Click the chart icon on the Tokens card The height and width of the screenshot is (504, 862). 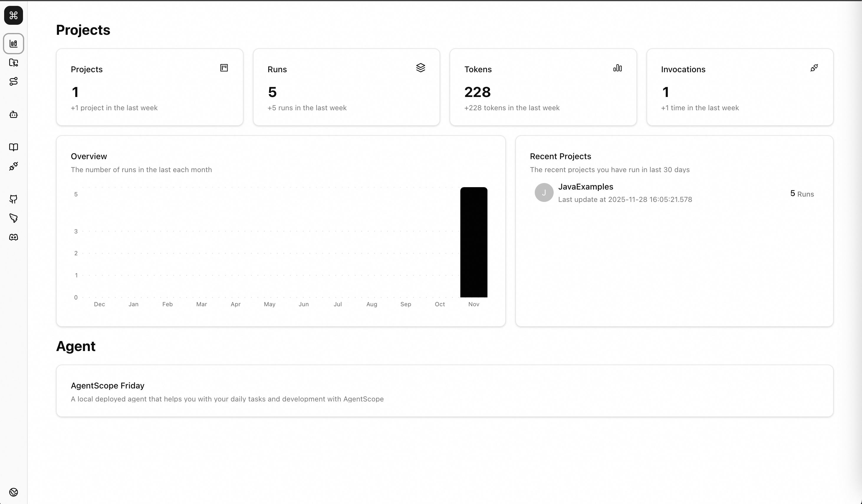click(x=617, y=68)
